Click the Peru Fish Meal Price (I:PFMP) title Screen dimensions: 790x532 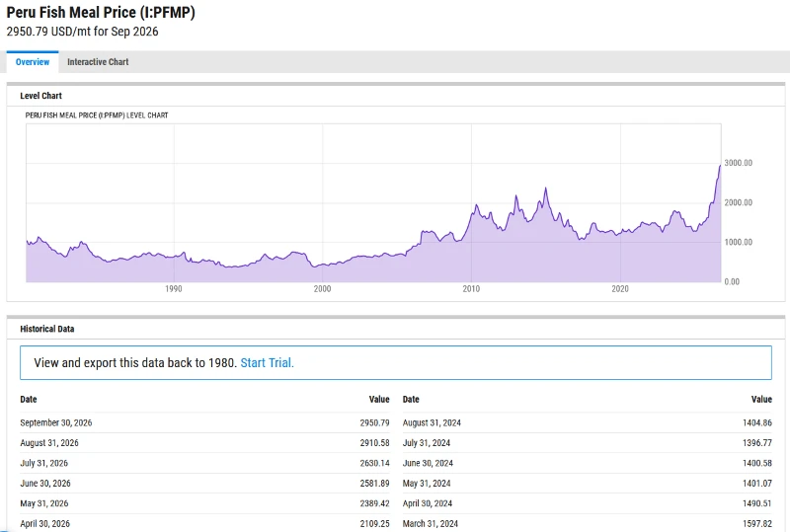[101, 12]
